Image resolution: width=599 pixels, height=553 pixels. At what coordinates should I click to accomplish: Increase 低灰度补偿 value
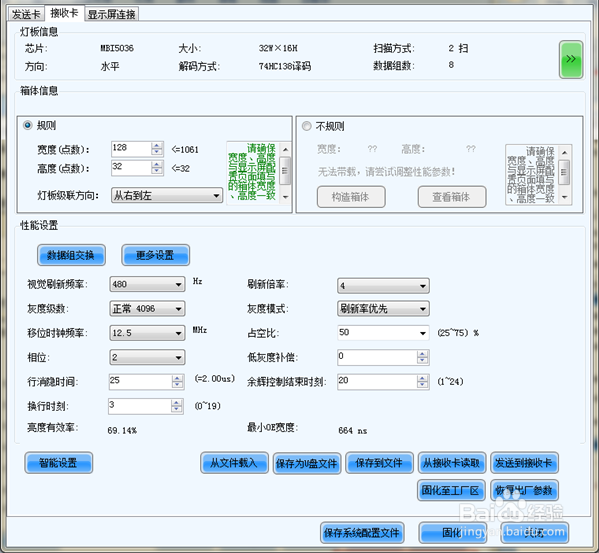[422, 354]
